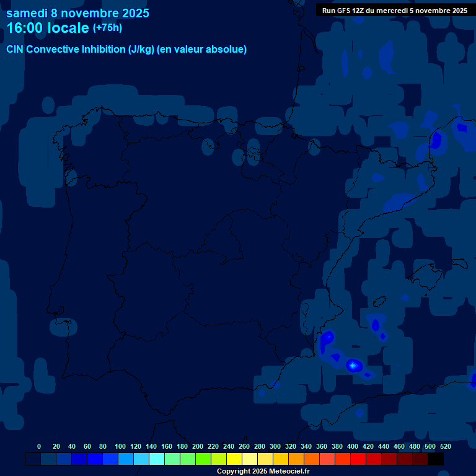Click the forecast date 'samedi 8 novembre 2025'
This screenshot has height=476, width=476.
point(77,14)
